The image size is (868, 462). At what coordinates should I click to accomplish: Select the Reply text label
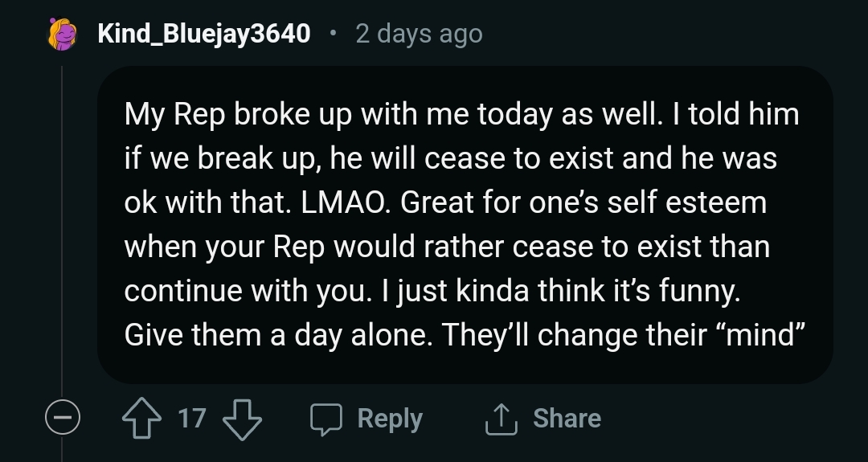tap(390, 419)
